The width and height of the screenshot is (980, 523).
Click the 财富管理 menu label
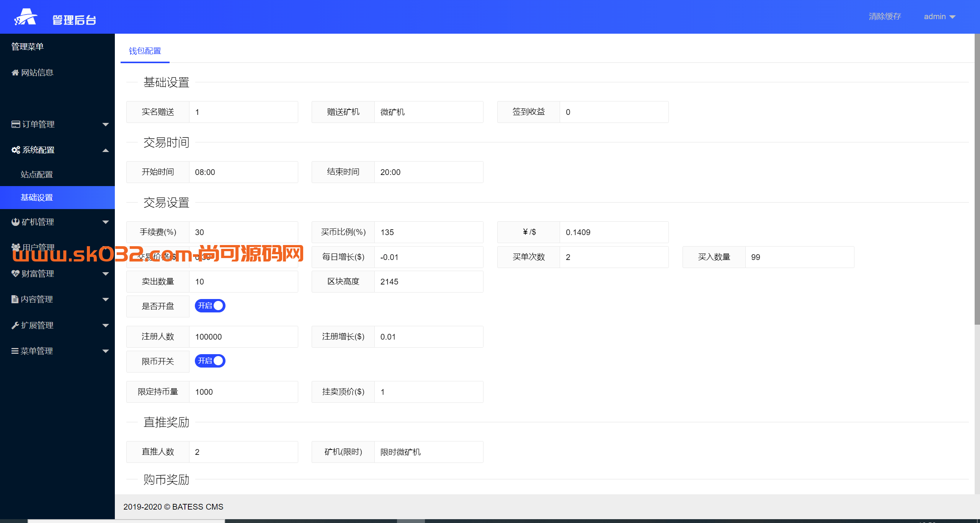tap(38, 274)
